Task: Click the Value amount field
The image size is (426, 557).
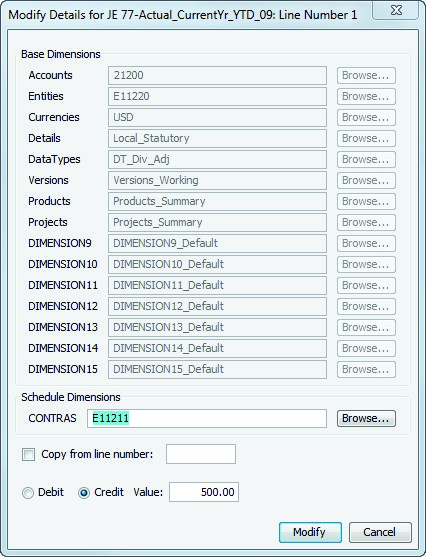Action: pos(204,492)
